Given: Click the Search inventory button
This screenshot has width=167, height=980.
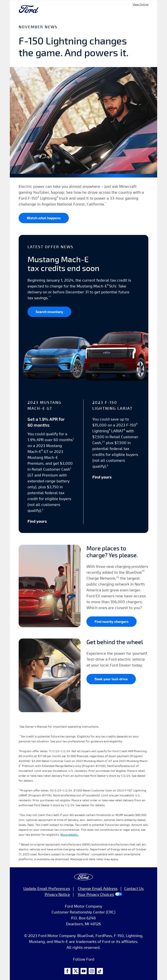Looking at the screenshot, I should click(x=49, y=312).
